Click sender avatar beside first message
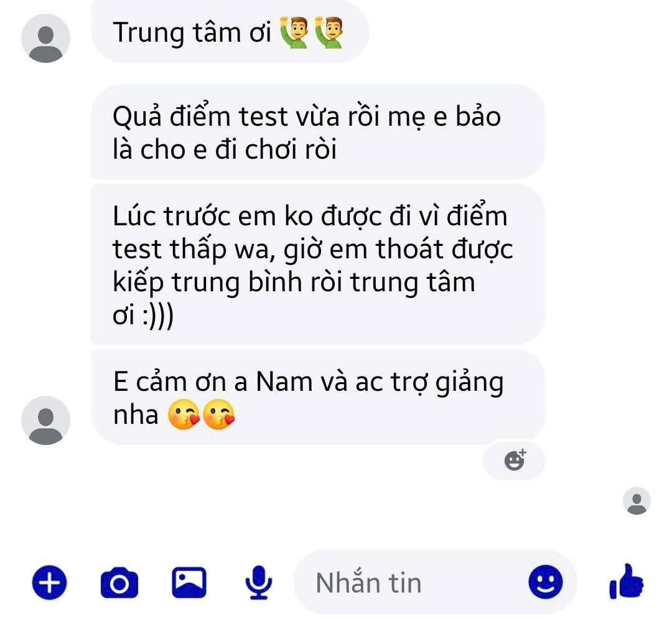 click(46, 39)
